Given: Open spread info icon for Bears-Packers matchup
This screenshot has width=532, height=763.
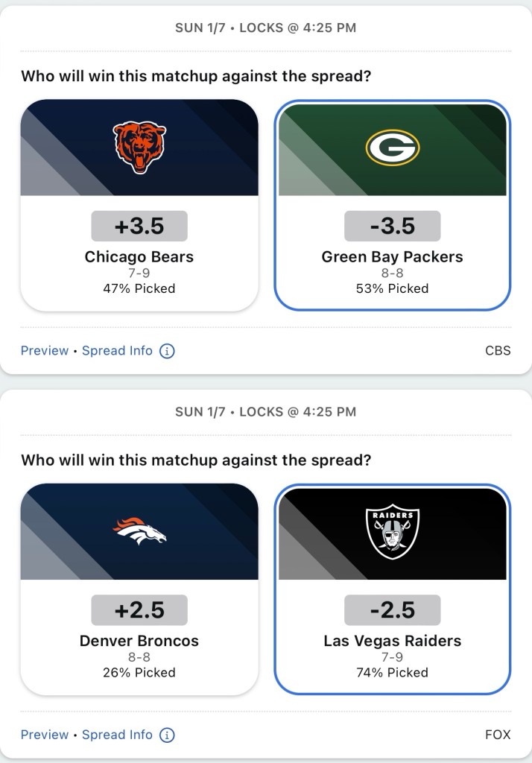Looking at the screenshot, I should coord(168,351).
